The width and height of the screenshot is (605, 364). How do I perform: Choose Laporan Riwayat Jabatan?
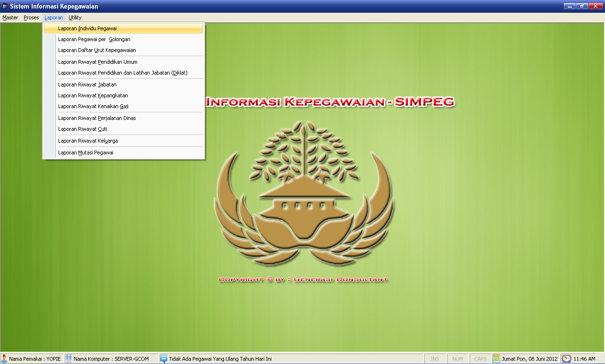[87, 85]
